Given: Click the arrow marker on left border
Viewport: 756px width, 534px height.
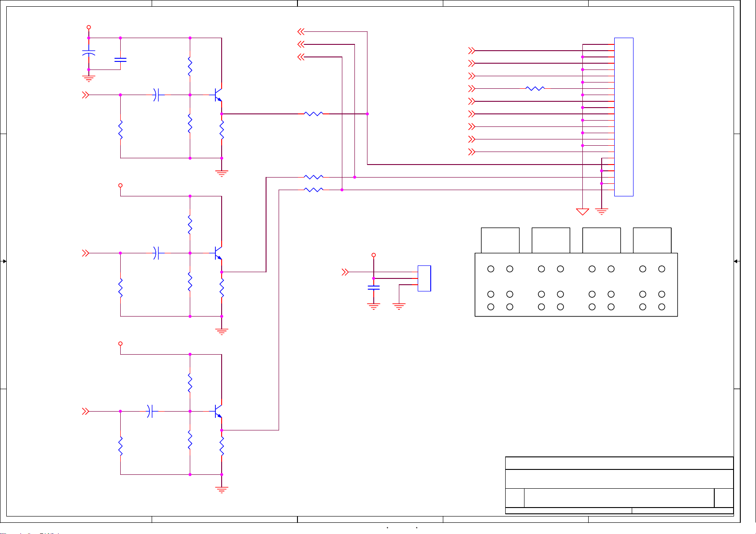Looking at the screenshot, I should tap(4, 261).
